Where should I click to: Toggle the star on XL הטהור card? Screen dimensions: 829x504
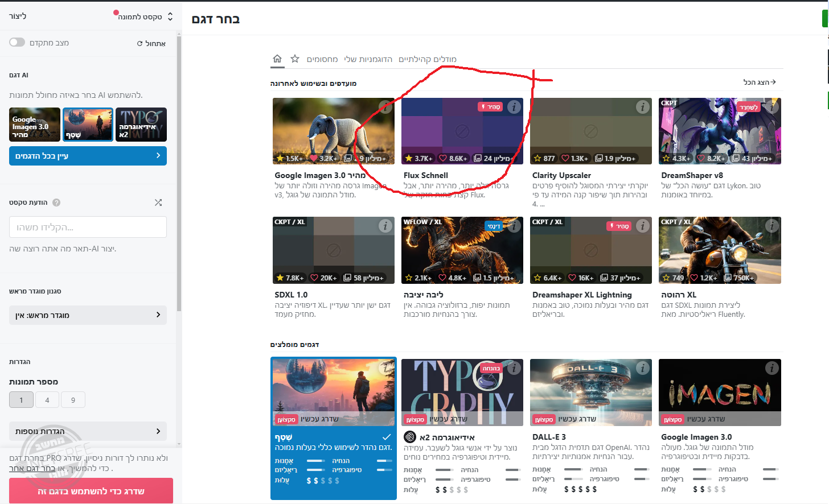pyautogui.click(x=666, y=278)
